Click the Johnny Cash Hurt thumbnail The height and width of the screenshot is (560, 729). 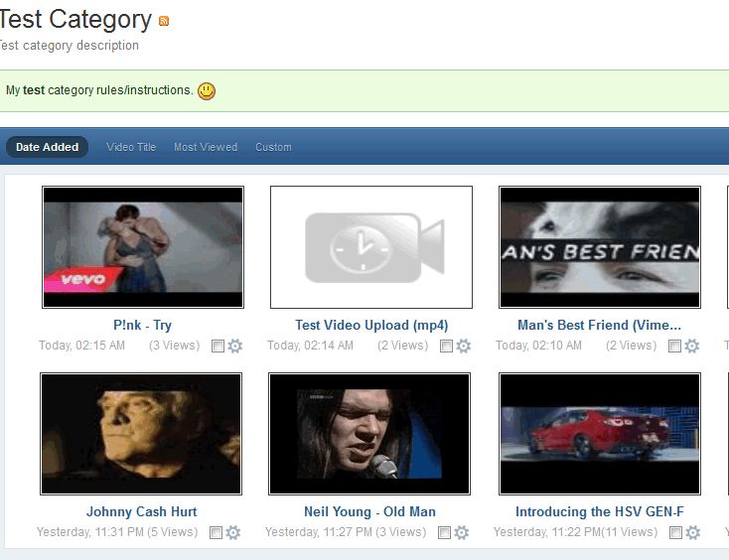coord(141,434)
